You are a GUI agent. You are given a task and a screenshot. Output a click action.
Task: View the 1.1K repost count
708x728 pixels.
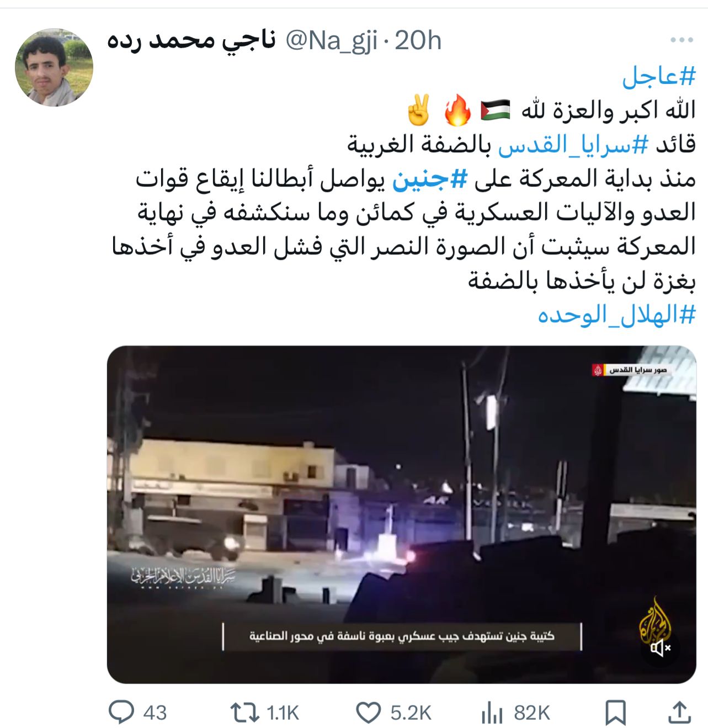pos(283,713)
